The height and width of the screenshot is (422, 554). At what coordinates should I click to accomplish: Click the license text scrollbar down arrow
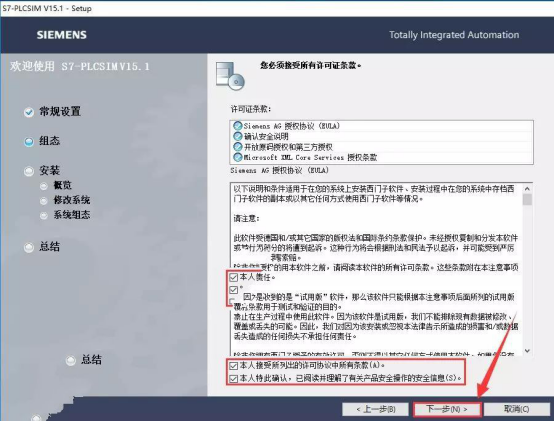[527, 351]
